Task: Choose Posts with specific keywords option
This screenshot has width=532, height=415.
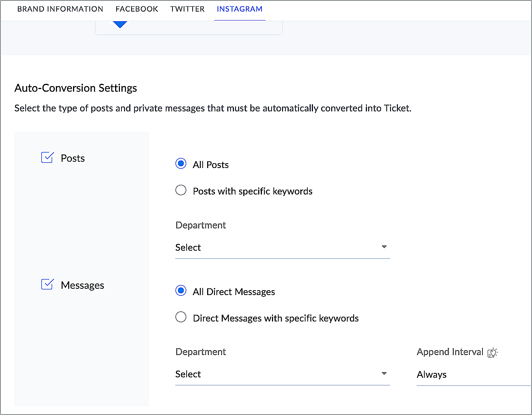Action: click(181, 191)
